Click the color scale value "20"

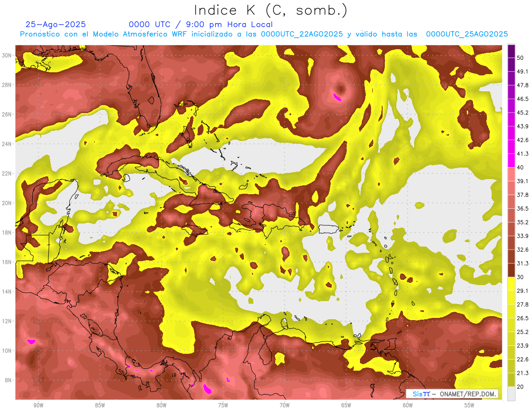click(x=521, y=387)
